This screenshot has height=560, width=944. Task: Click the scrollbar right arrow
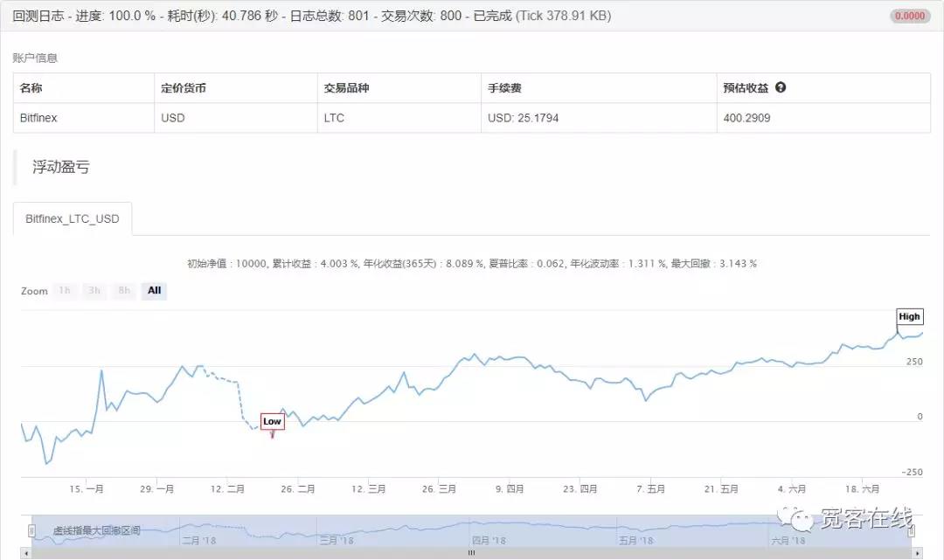tap(917, 553)
